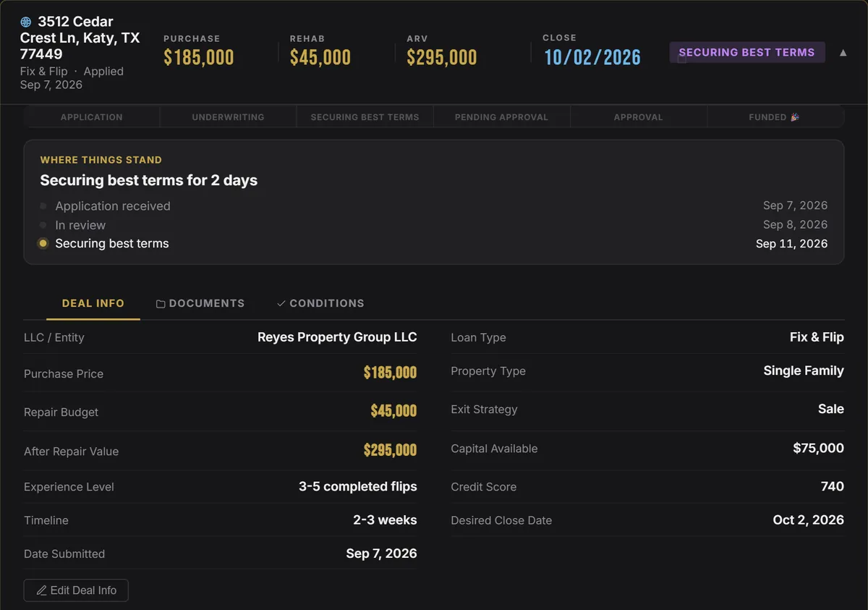This screenshot has height=610, width=868.
Task: Click the Sep 8, 2026 timeline date
Action: [x=795, y=225]
